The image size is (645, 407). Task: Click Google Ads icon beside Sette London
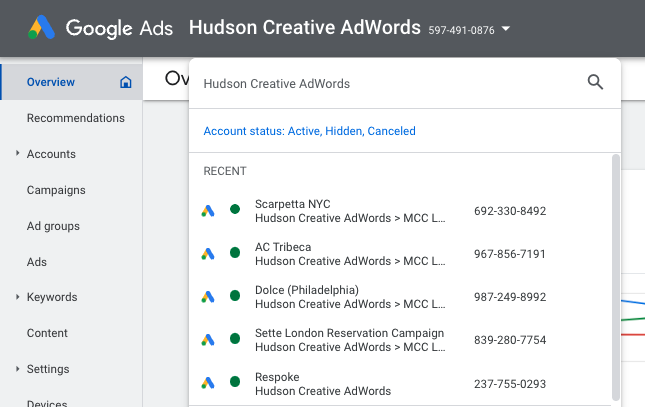(x=208, y=340)
